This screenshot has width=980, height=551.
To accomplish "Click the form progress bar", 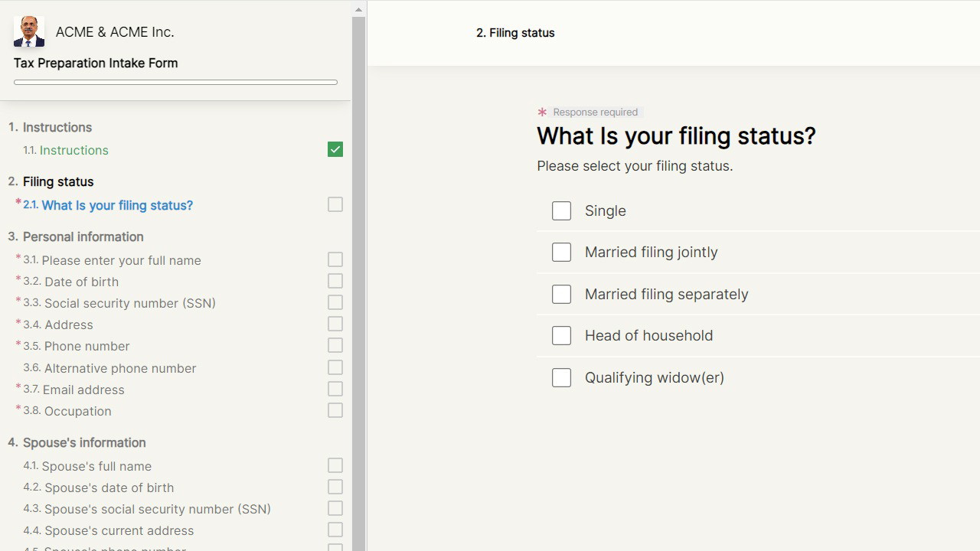I will 175,82.
